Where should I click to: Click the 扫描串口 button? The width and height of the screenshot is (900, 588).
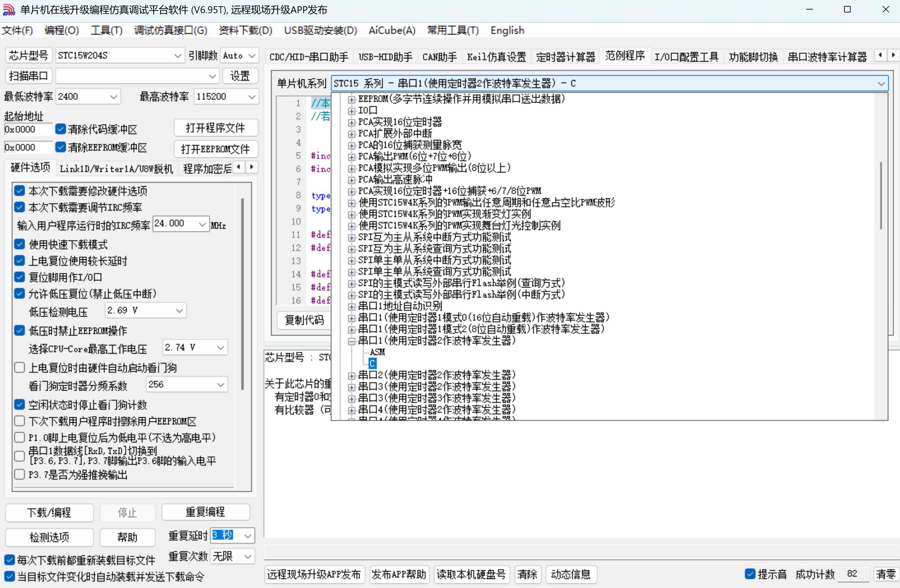[28, 76]
